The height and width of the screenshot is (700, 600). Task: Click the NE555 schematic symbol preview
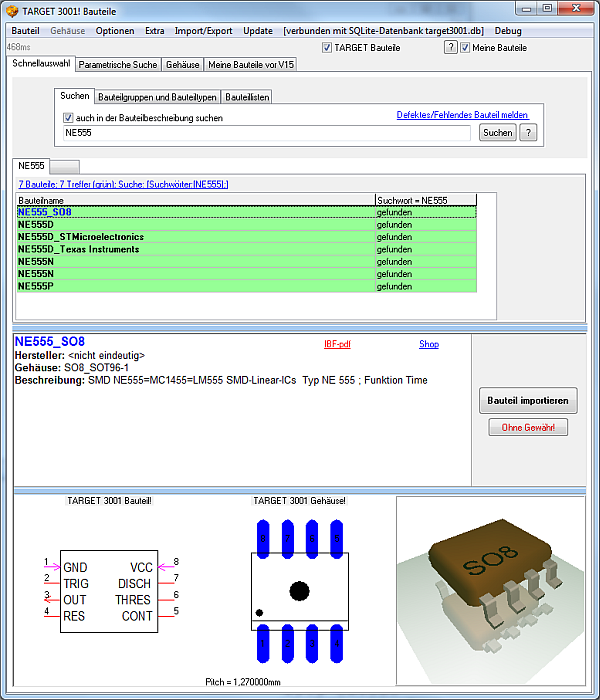(x=108, y=590)
